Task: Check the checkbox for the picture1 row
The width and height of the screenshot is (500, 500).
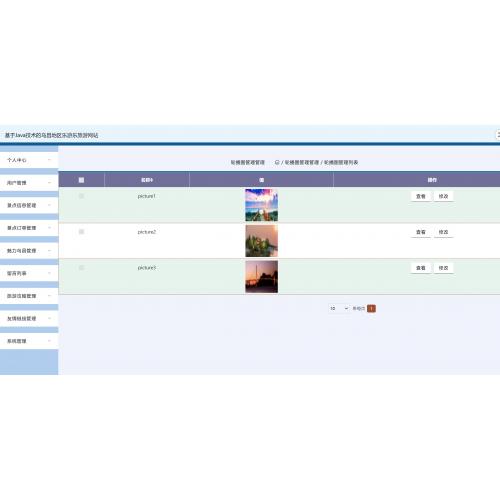Action: 81,196
